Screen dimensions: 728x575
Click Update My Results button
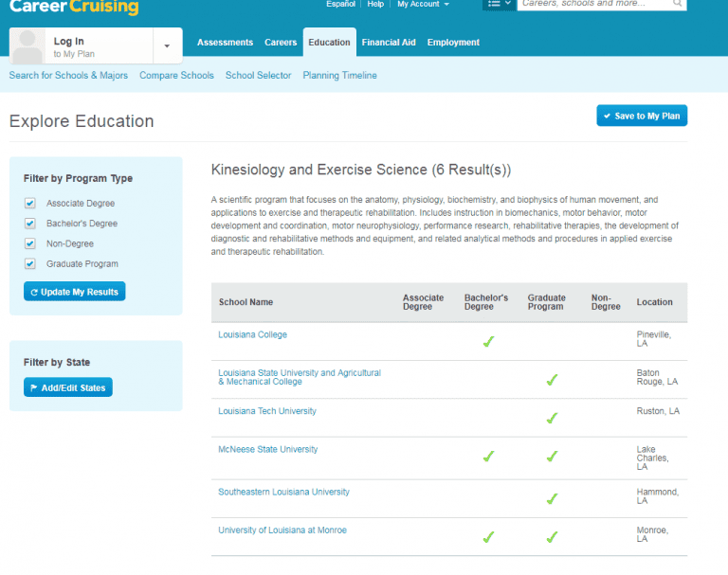tap(74, 292)
